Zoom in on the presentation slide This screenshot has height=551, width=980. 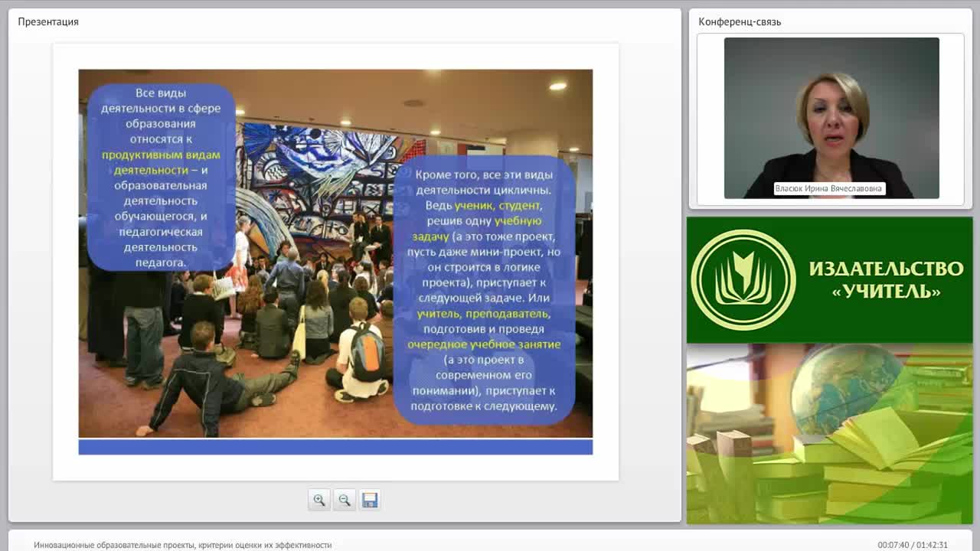pyautogui.click(x=319, y=500)
